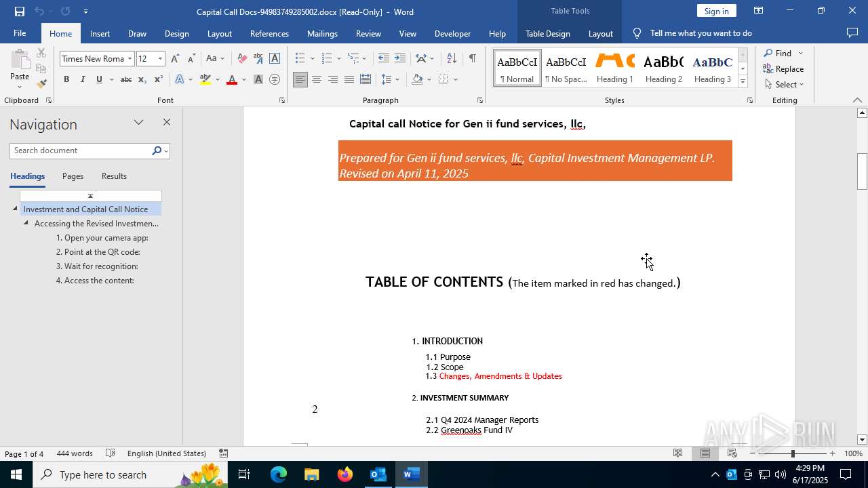This screenshot has height=488, width=868.
Task: Apply superscript formatting
Action: coord(159,79)
